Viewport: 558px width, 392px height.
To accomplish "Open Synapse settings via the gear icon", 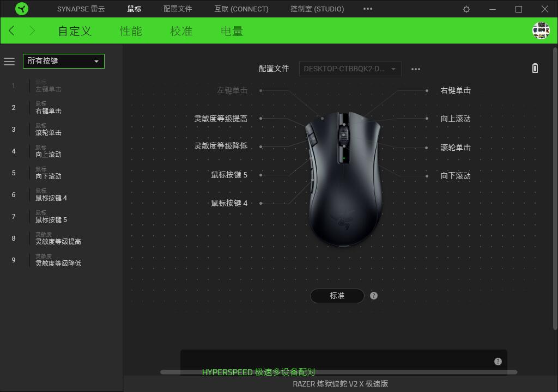I will coord(467,9).
